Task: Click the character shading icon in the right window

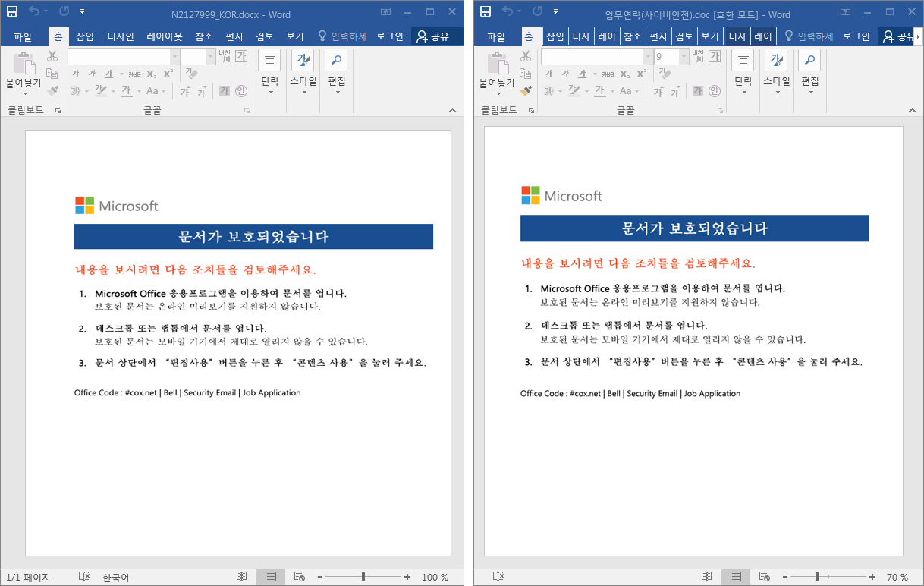Action: (698, 91)
